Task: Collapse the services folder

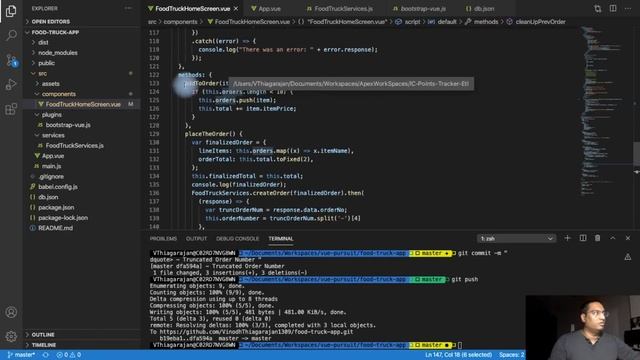Action: (x=53, y=135)
